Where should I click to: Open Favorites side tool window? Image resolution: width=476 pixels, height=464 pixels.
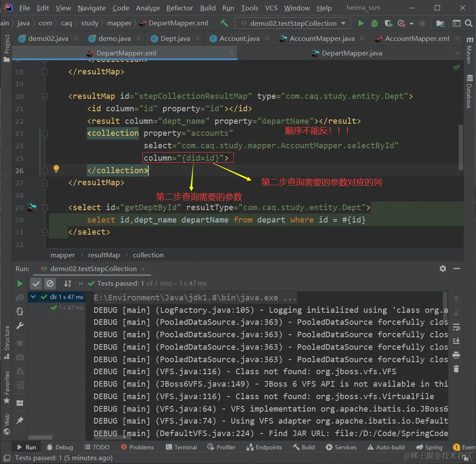tap(7, 387)
